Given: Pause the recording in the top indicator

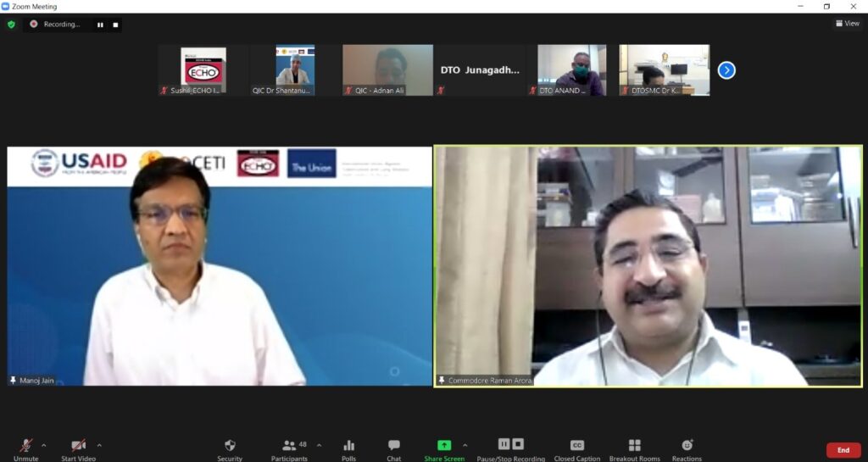Looking at the screenshot, I should [100, 25].
